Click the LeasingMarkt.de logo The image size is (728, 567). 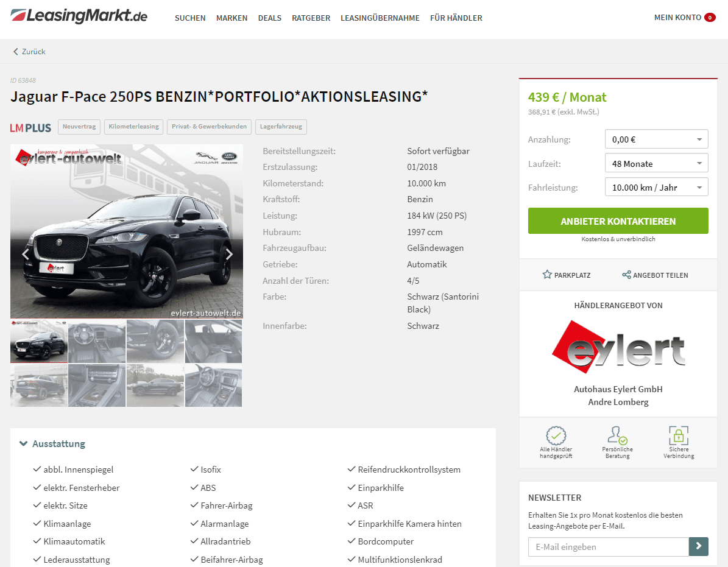(79, 16)
